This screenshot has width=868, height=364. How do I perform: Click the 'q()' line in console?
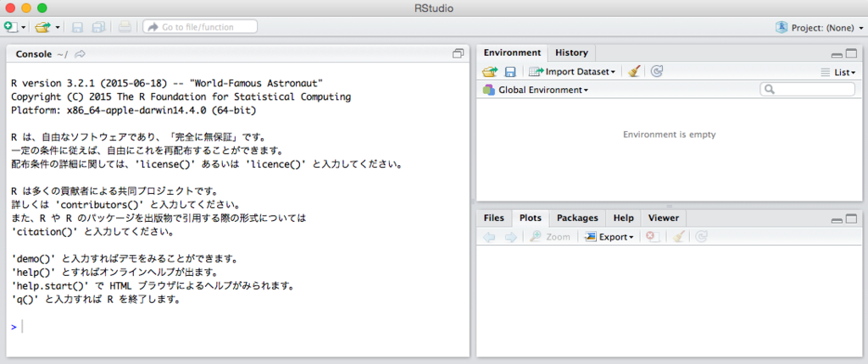tap(96, 301)
